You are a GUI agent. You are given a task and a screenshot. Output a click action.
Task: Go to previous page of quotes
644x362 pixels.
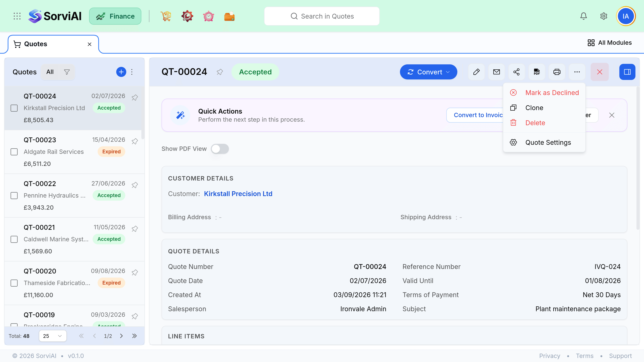[94, 336]
